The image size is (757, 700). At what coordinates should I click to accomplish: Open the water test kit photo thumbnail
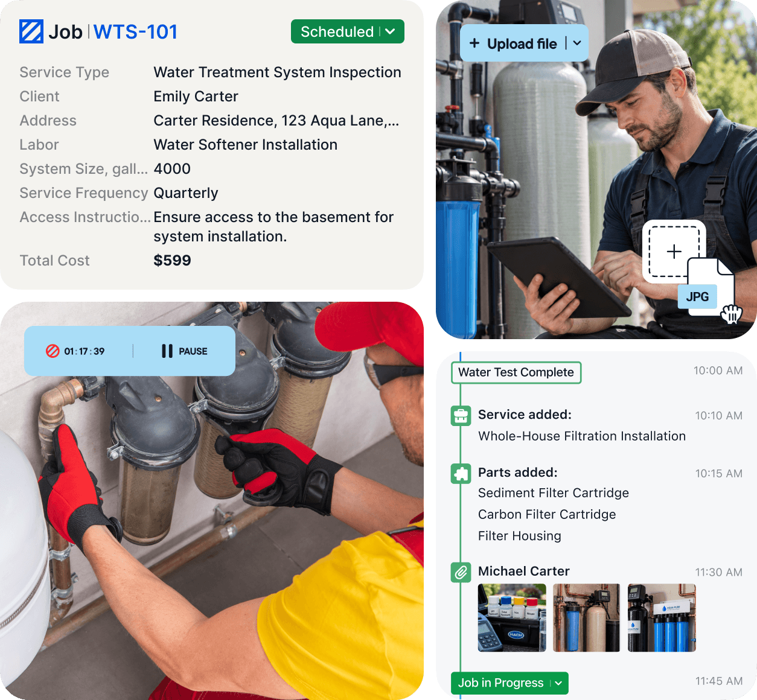coord(512,617)
